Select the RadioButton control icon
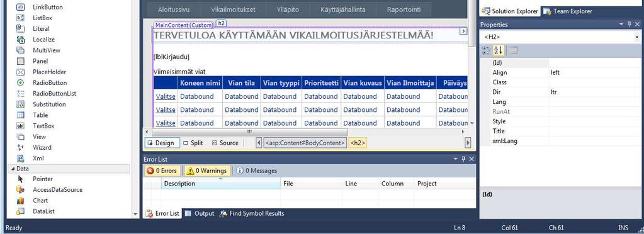This screenshot has width=644, height=234. [21, 82]
